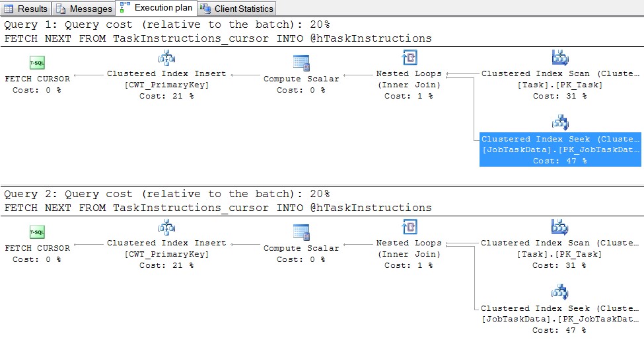The height and width of the screenshot is (340, 644).
Task: Click Query 1 Compute Scalar icon
Action: point(301,64)
